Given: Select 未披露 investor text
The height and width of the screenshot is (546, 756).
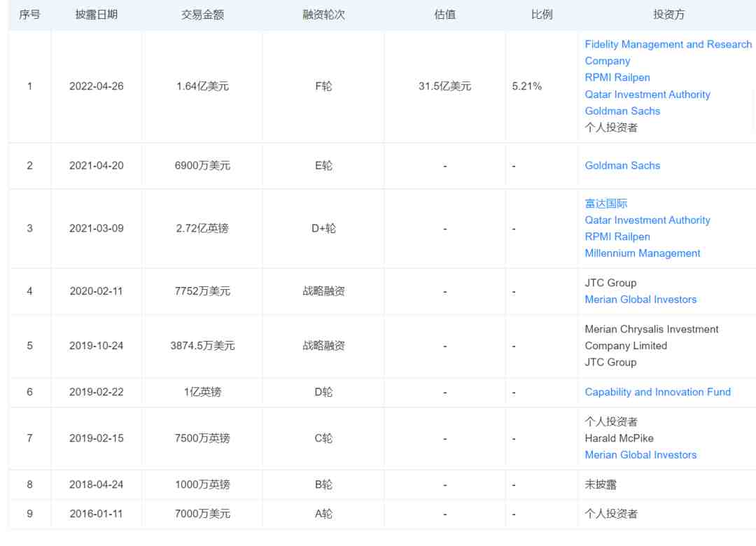Looking at the screenshot, I should coord(601,484).
